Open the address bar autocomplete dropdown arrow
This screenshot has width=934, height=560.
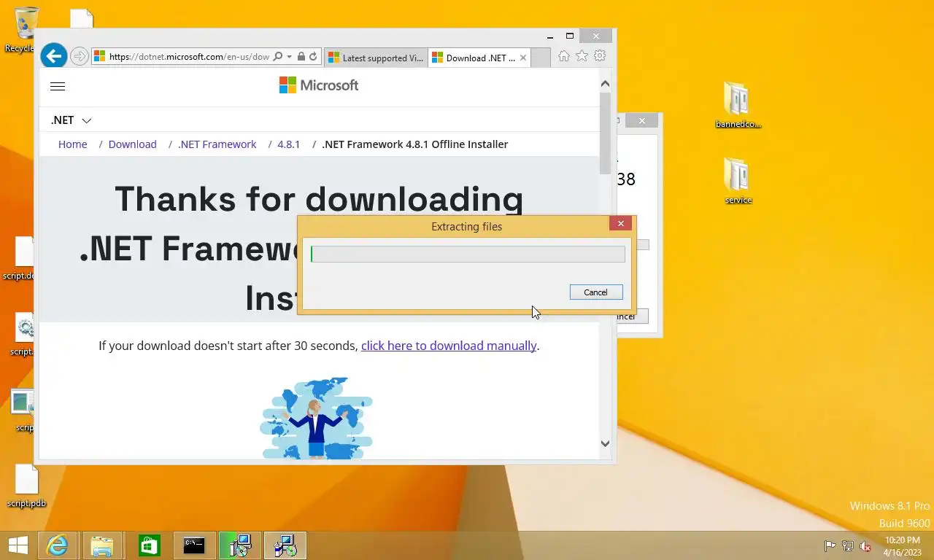[290, 56]
